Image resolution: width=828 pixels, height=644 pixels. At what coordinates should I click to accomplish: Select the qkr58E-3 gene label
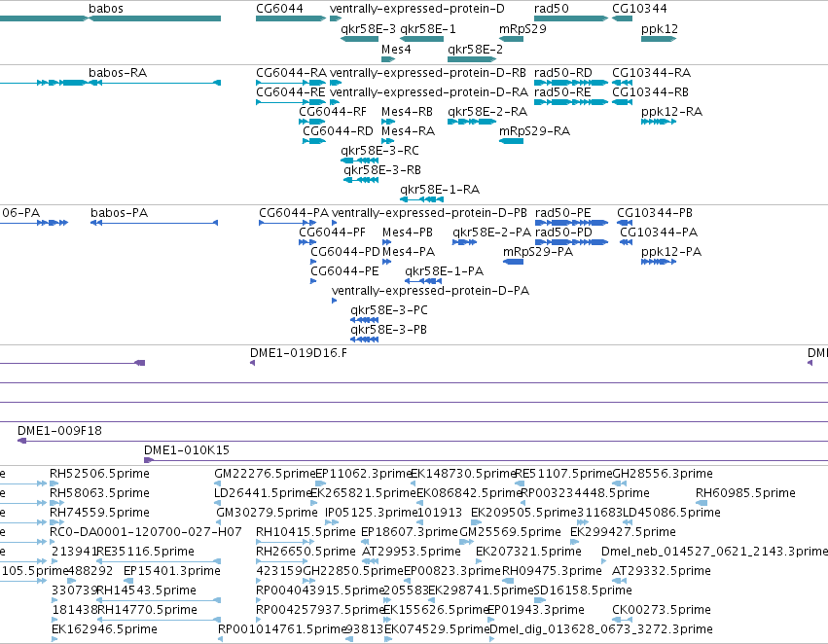pyautogui.click(x=368, y=29)
